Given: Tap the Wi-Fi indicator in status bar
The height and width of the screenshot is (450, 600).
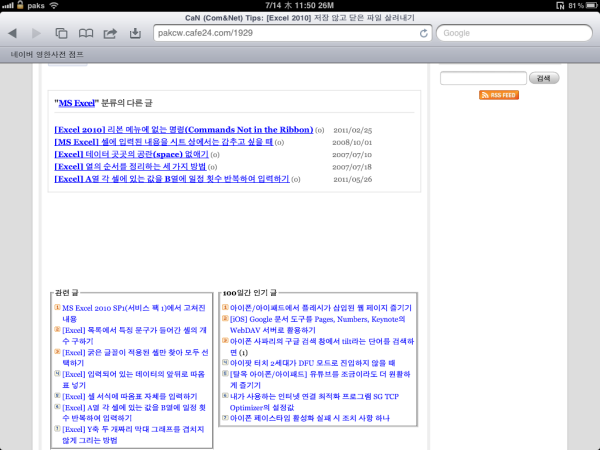Looking at the screenshot, I should coord(54,5).
